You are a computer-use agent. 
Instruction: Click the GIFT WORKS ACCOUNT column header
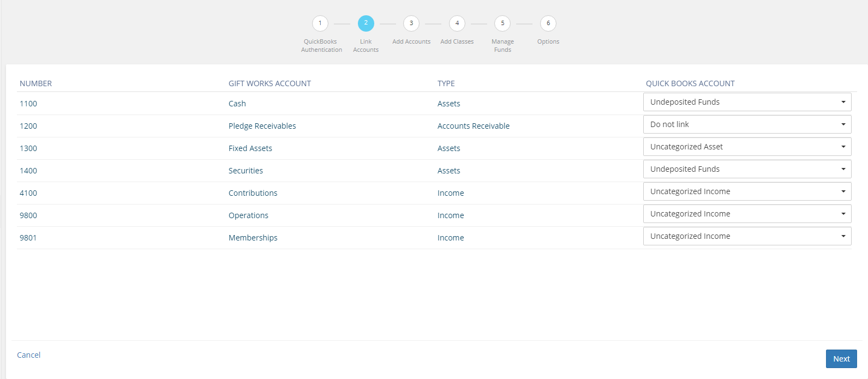[x=270, y=83]
